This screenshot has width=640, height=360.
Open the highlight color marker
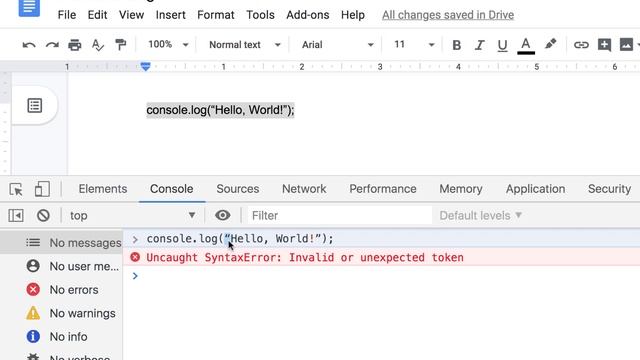click(550, 44)
